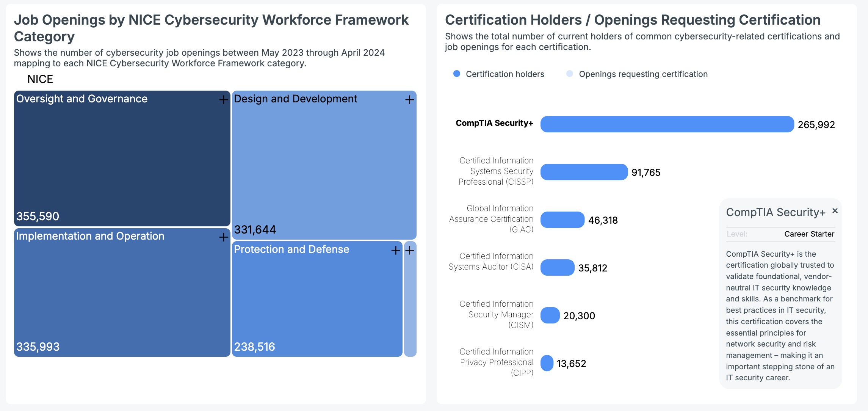Select the CISM bar showing 20,300
Screen dimensions: 868x411
[x=550, y=315]
